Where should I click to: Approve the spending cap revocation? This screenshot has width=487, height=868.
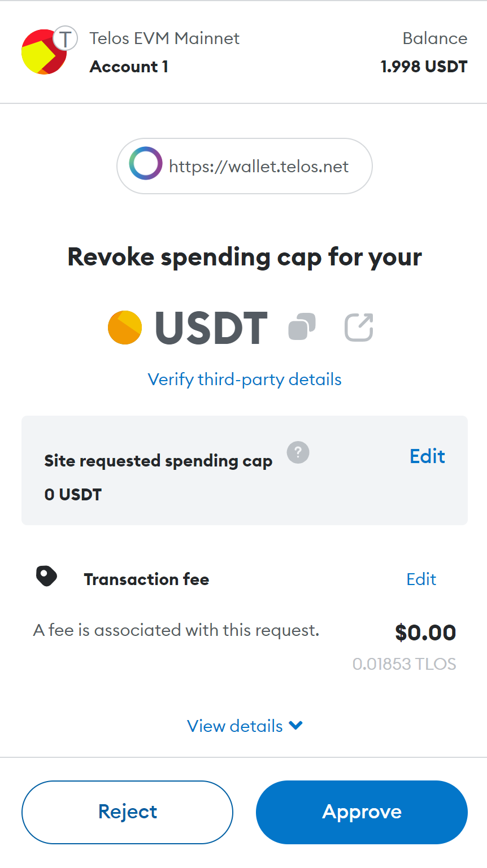362,812
